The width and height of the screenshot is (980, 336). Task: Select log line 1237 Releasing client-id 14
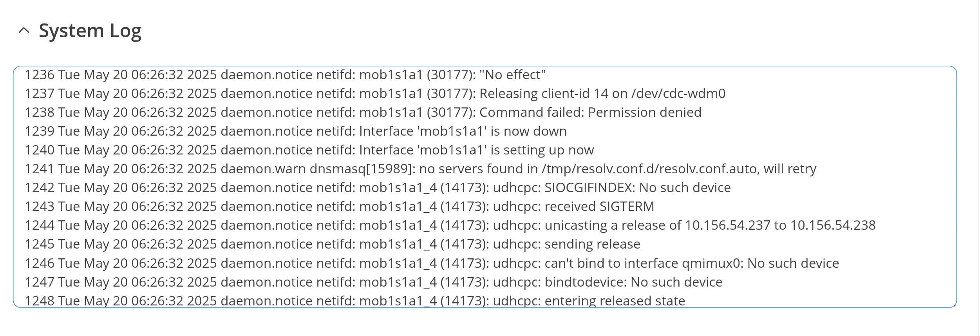tap(375, 93)
